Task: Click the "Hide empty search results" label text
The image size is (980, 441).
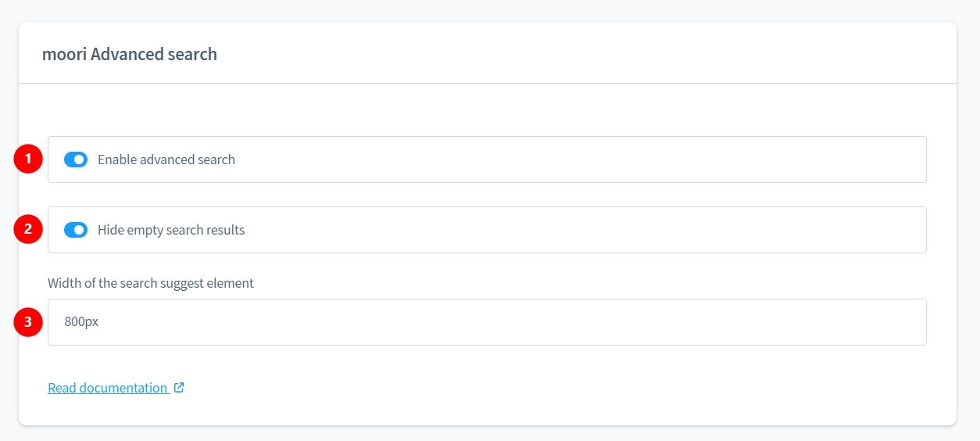Action: (171, 230)
